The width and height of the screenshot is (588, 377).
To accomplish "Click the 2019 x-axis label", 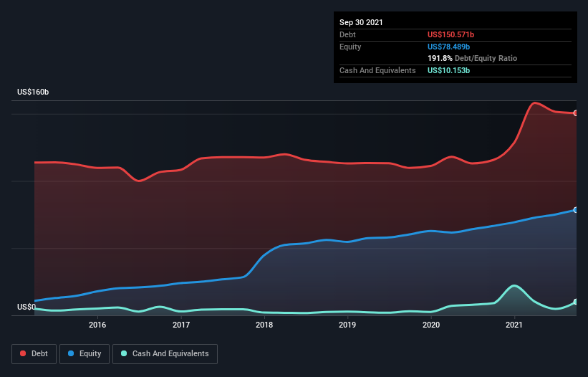I will tap(347, 325).
